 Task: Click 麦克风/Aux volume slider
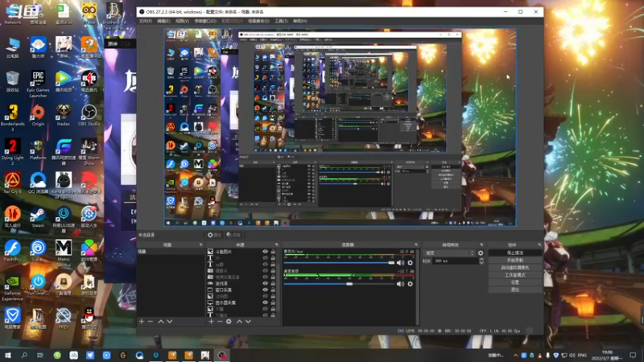point(339,263)
